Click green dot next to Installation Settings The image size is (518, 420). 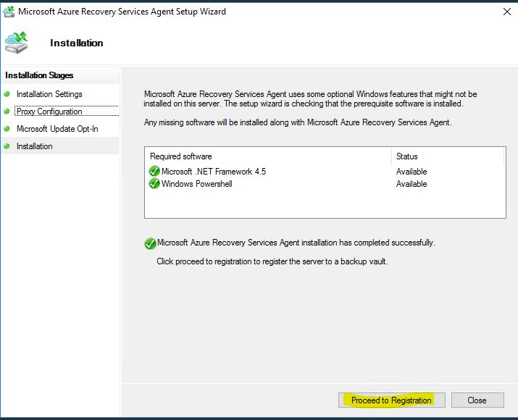(7, 94)
